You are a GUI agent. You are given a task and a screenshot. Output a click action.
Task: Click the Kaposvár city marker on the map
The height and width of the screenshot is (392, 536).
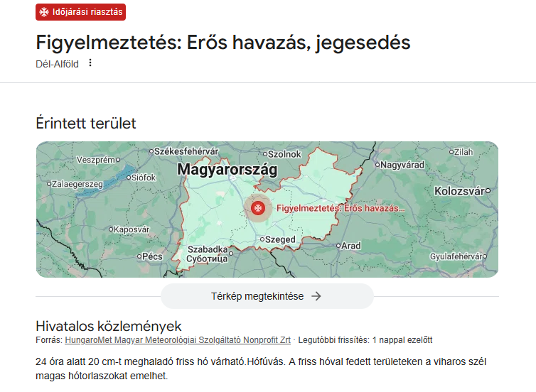[112, 229]
